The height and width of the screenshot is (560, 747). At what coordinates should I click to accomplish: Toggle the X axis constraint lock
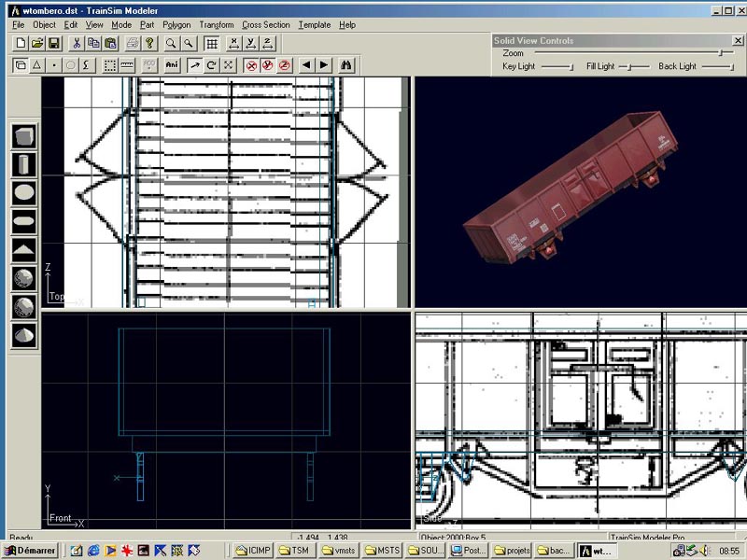pyautogui.click(x=234, y=44)
